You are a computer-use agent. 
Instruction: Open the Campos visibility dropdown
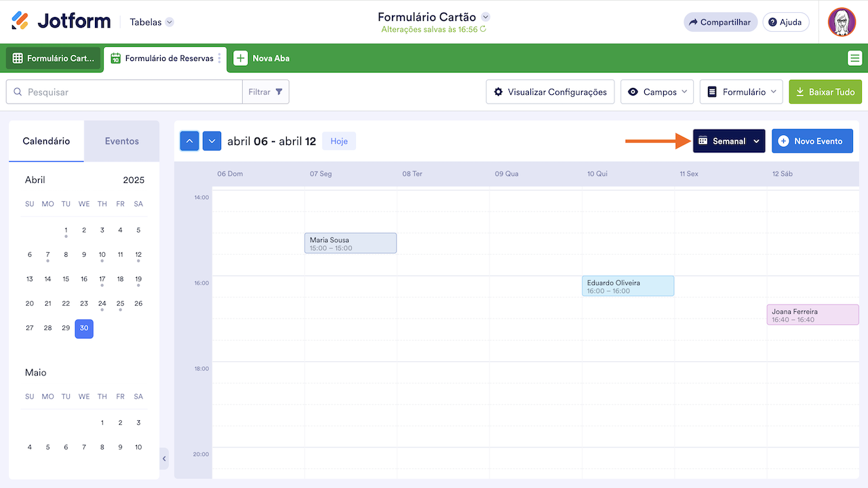tap(656, 92)
